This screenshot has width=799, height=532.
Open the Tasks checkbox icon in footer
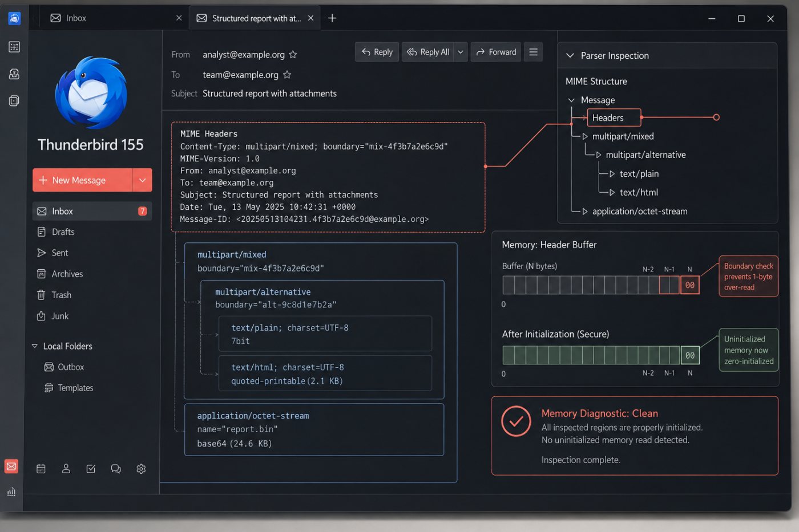point(91,469)
